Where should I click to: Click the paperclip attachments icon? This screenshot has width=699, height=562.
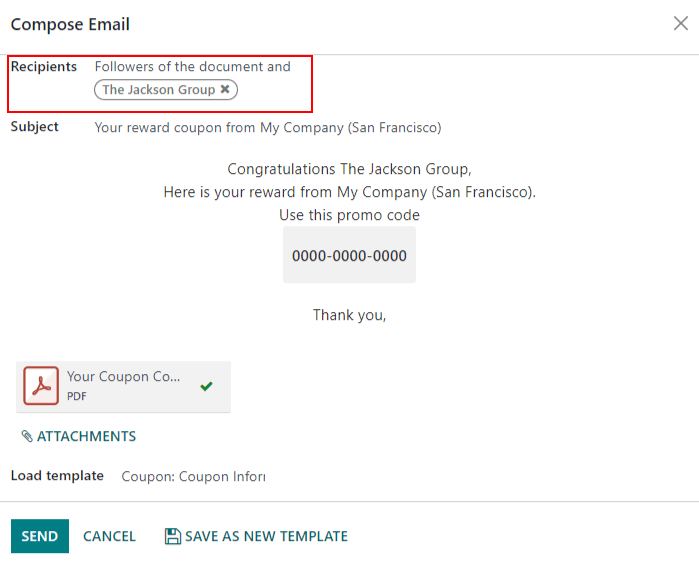(x=27, y=436)
